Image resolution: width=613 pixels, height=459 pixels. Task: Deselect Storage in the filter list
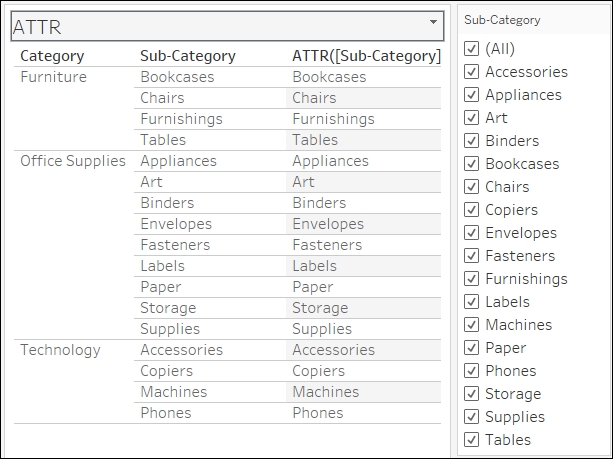(471, 394)
